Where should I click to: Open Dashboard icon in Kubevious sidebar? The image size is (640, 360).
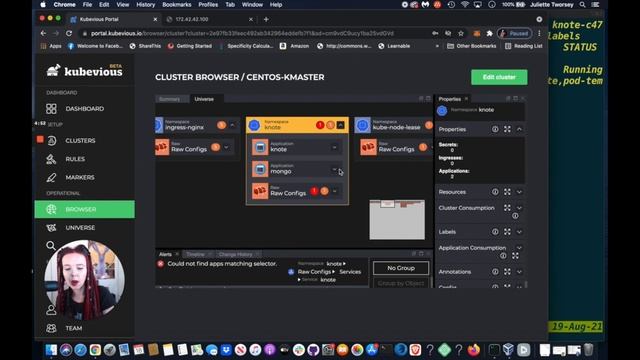51,109
